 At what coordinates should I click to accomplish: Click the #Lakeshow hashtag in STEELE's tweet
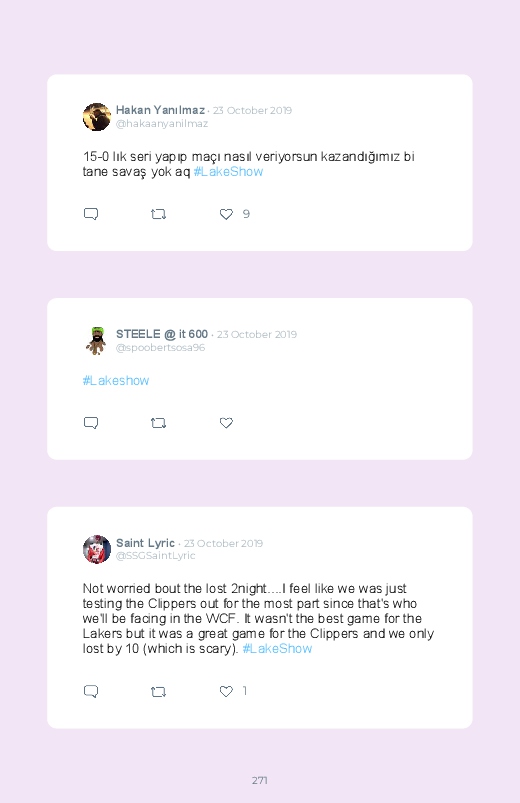(x=116, y=381)
